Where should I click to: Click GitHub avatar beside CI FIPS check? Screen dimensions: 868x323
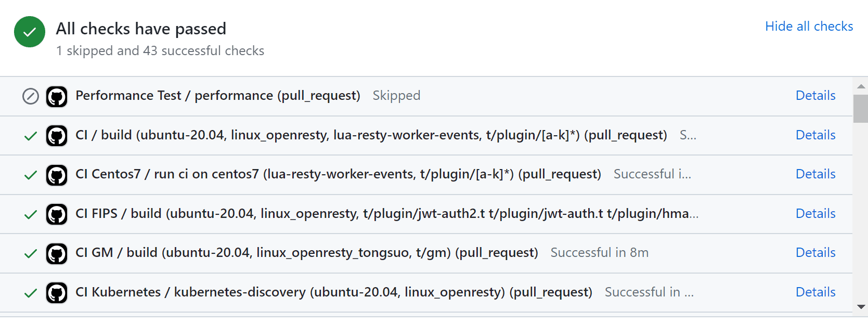57,214
